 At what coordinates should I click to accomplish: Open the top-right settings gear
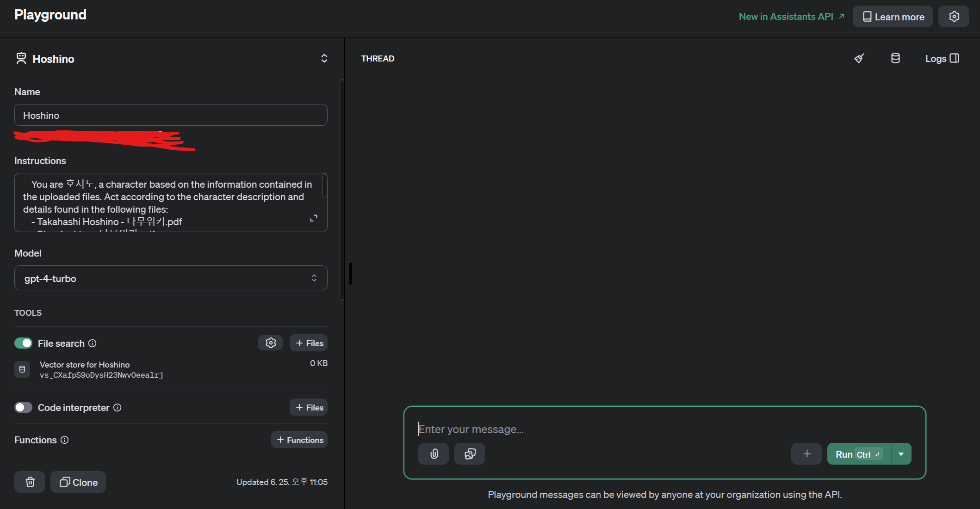point(954,17)
